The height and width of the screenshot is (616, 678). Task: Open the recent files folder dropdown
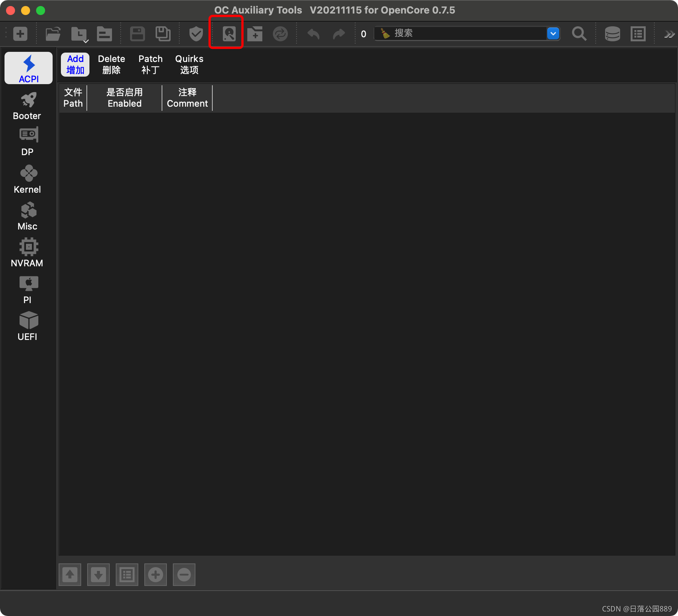pyautogui.click(x=79, y=34)
